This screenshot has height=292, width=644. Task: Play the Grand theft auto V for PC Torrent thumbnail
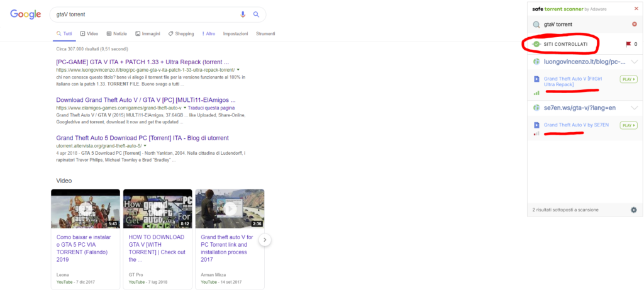click(x=230, y=208)
